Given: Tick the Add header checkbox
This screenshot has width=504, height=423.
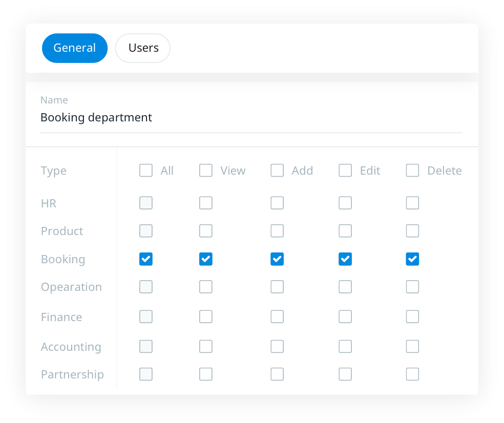Looking at the screenshot, I should pyautogui.click(x=277, y=171).
